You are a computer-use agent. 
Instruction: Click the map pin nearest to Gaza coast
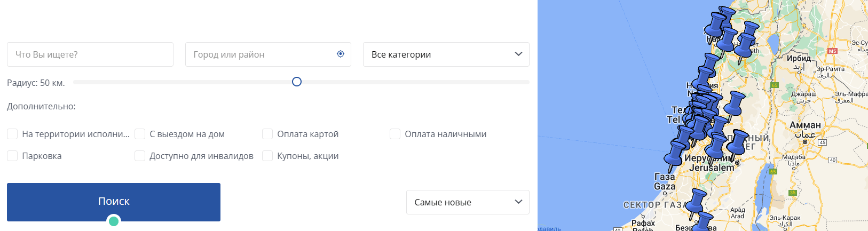[x=676, y=154]
